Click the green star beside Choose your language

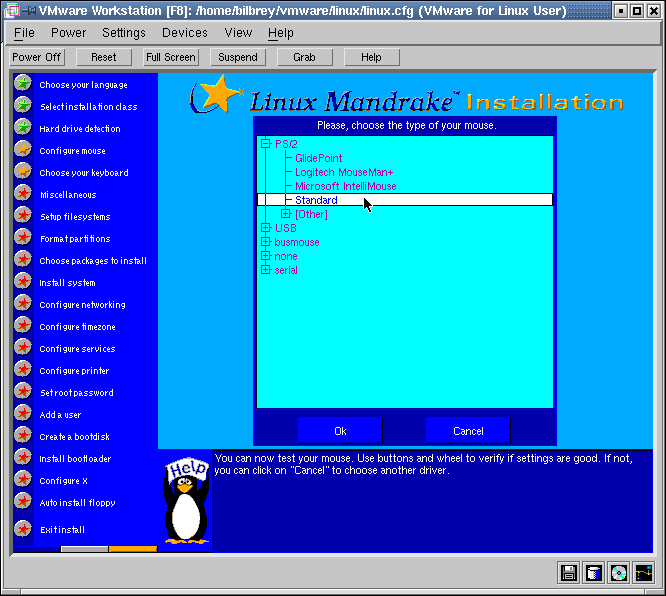(x=23, y=84)
